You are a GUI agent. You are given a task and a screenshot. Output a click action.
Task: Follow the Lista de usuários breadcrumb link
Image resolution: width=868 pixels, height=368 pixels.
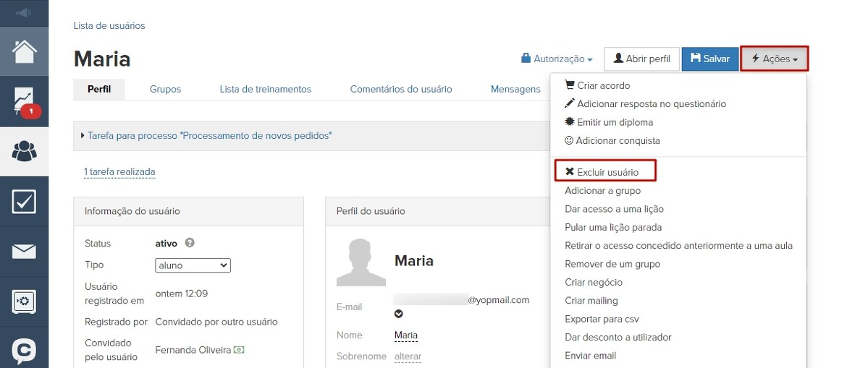coord(109,25)
